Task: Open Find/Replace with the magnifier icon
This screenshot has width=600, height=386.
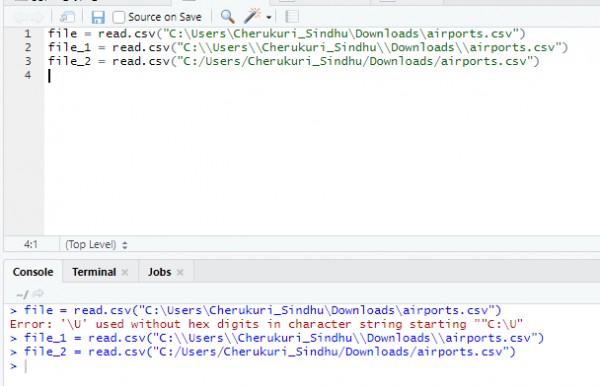Action: (x=227, y=16)
